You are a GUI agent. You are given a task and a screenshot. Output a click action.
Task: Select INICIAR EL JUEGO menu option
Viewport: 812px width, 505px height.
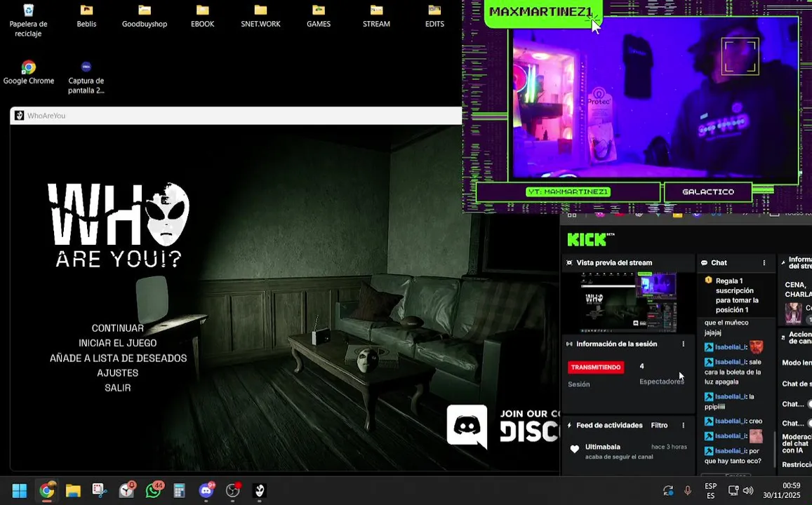pyautogui.click(x=117, y=343)
